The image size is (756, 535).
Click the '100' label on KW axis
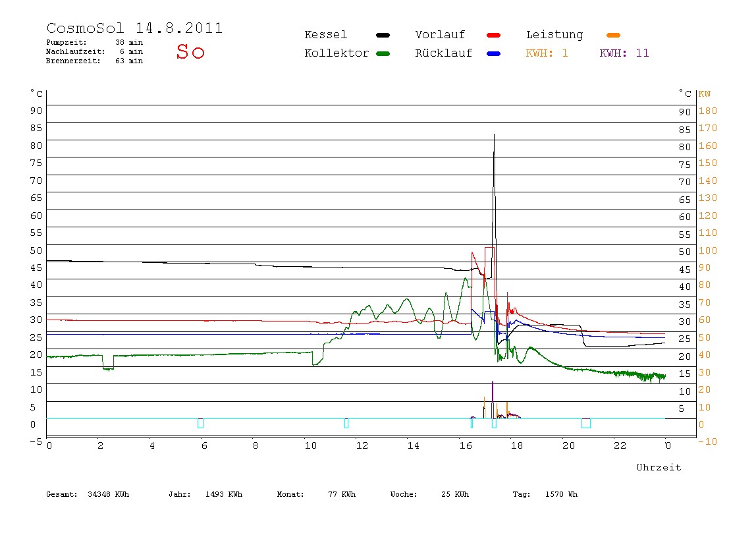[708, 250]
